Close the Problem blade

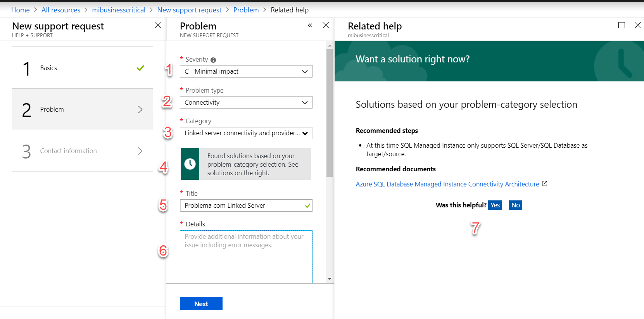(x=326, y=25)
